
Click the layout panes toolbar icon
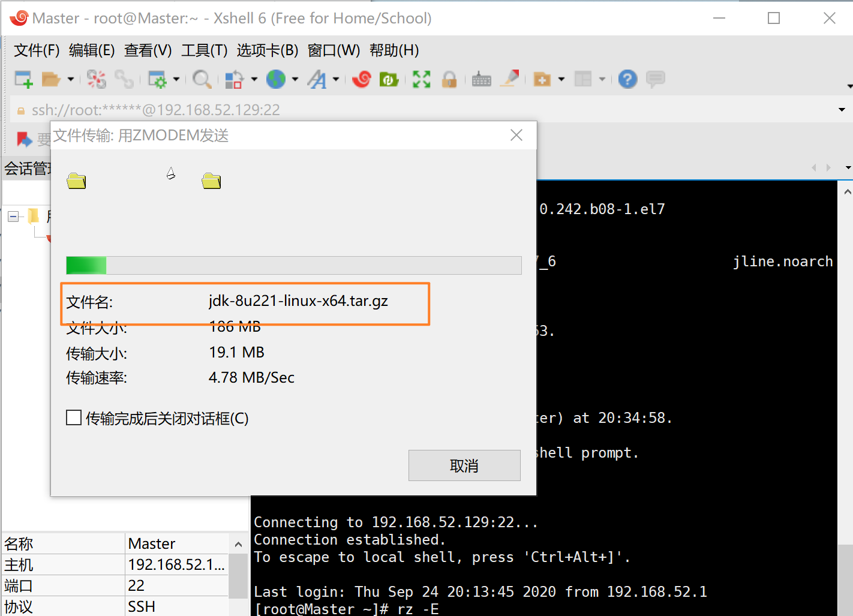(583, 79)
